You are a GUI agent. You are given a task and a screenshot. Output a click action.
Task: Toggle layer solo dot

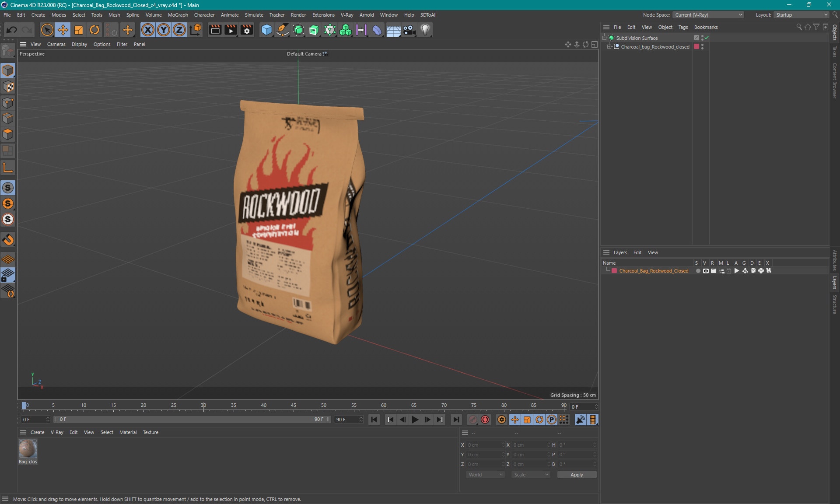click(698, 271)
